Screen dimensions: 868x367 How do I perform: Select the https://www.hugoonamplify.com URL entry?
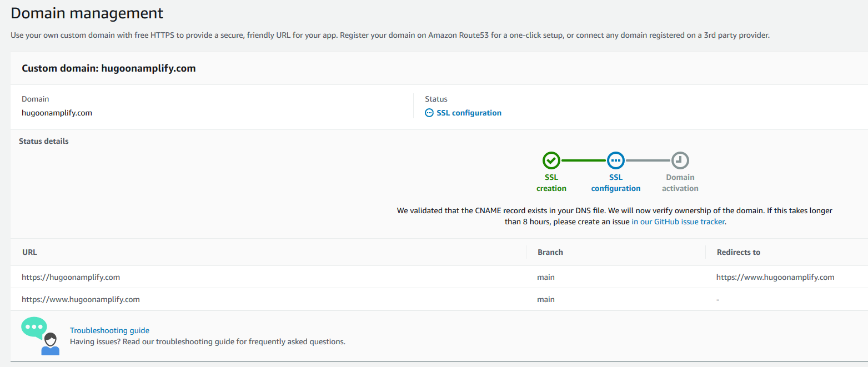[x=81, y=299]
